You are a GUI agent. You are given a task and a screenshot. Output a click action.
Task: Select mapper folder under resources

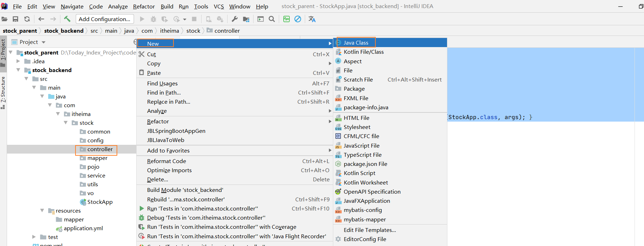(x=74, y=220)
